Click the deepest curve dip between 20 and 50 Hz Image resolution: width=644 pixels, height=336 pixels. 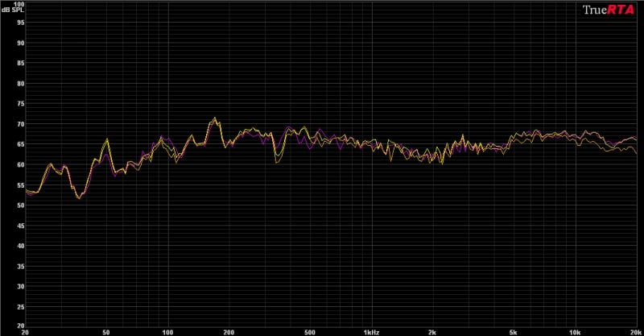(x=78, y=197)
